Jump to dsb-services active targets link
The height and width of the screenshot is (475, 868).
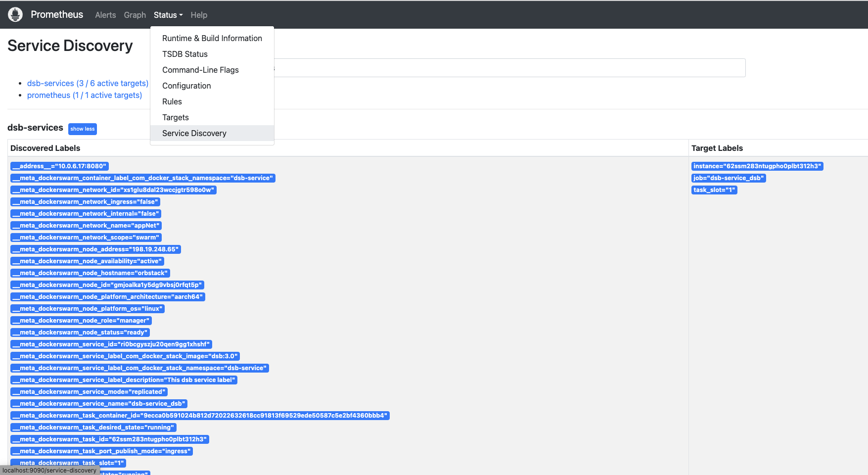(x=88, y=83)
